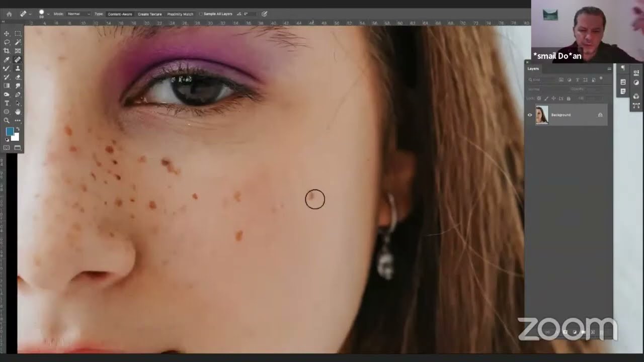The image size is (644, 362).
Task: Toggle Quick Mask mode
Action: (x=7, y=148)
